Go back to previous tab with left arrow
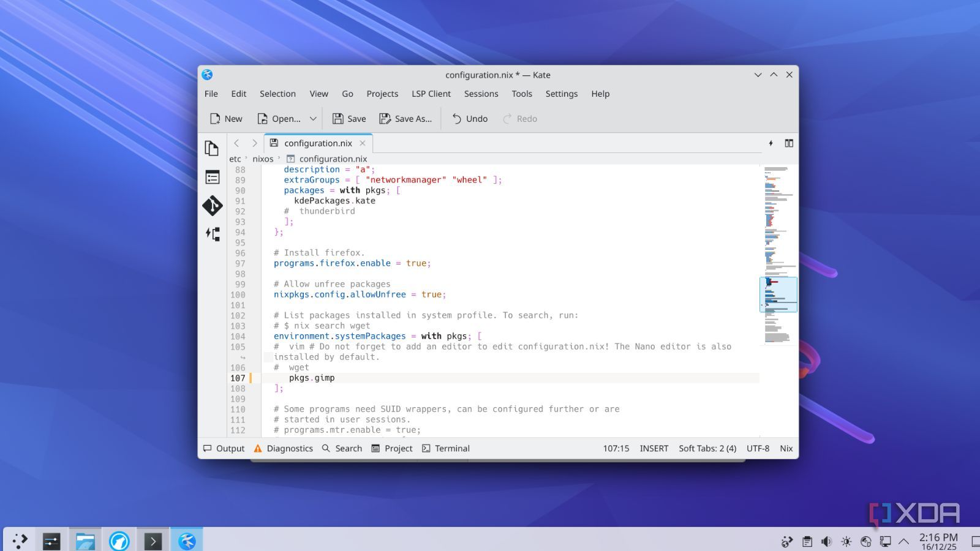 236,143
